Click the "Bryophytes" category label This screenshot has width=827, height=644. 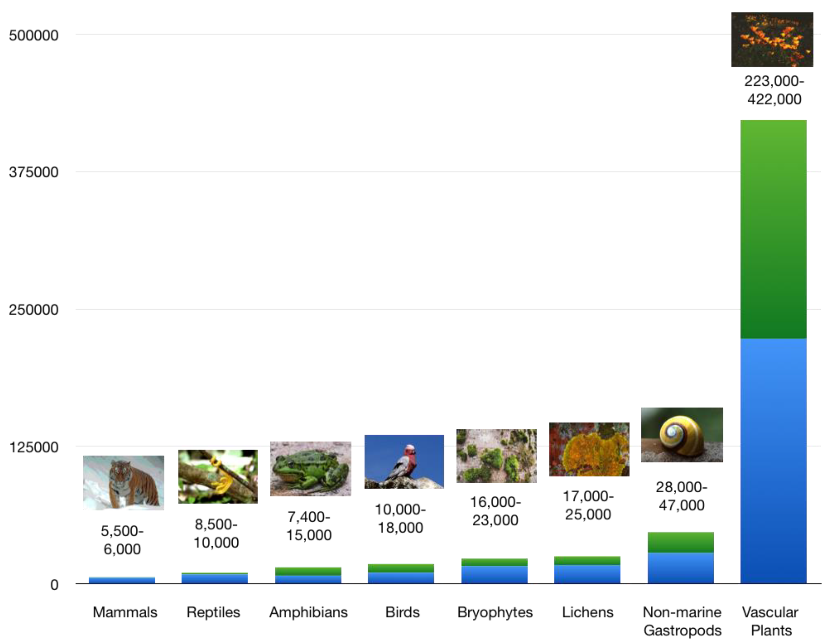(495, 612)
